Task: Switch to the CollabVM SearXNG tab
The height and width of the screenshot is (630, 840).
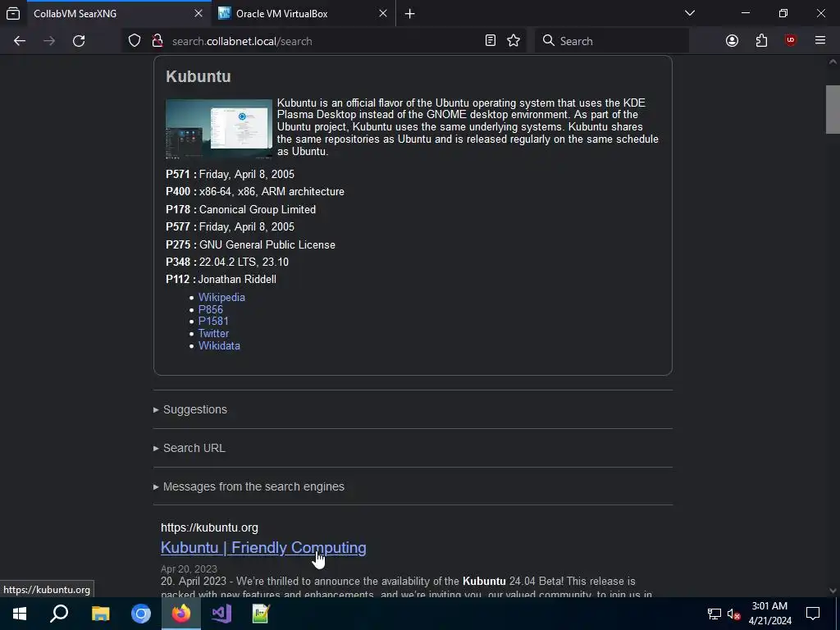Action: [118, 13]
